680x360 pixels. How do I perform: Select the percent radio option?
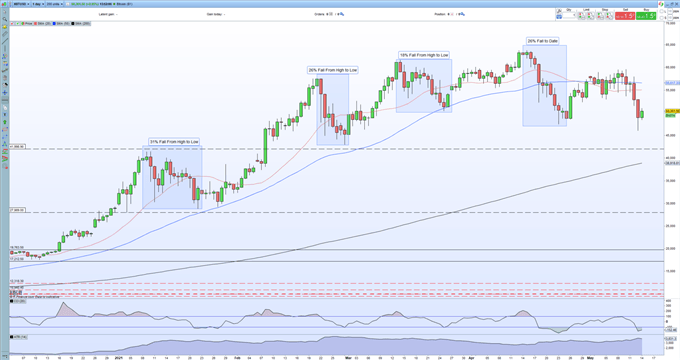coord(662,12)
